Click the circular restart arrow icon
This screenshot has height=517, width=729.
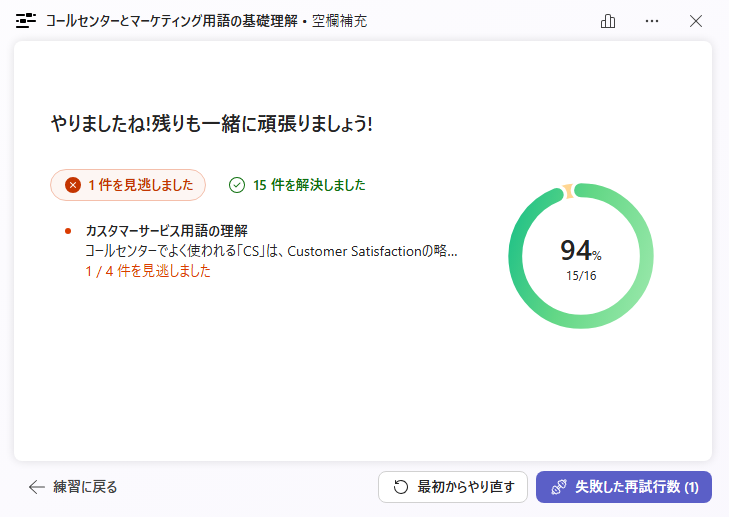click(401, 487)
